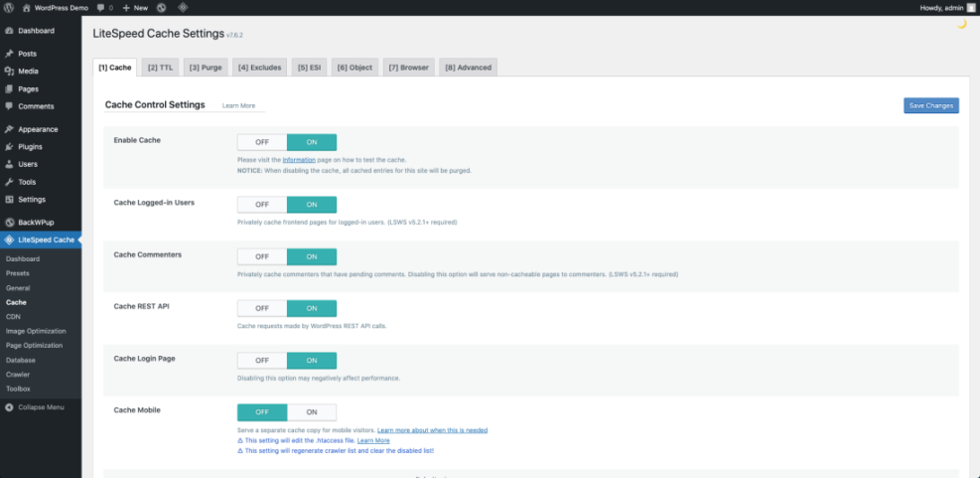This screenshot has height=478, width=980.
Task: Turn Cache REST API OFF
Action: click(262, 308)
